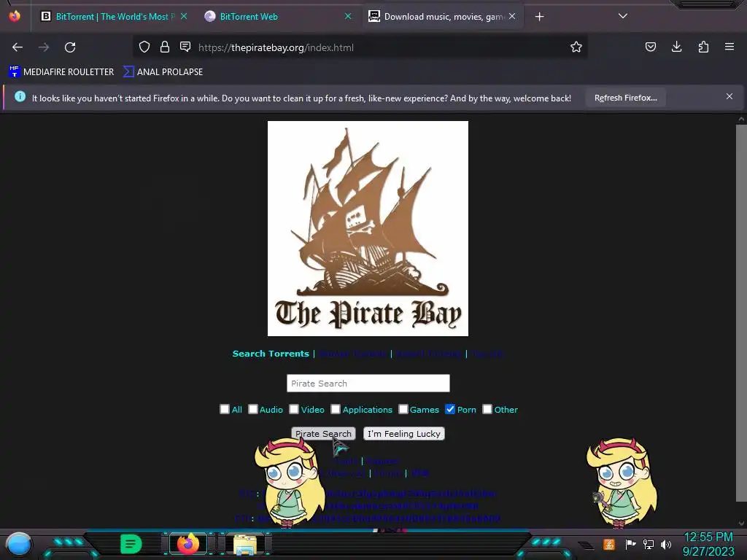Viewport: 747px width, 560px height.
Task: Open the network tray icon
Action: click(x=649, y=544)
